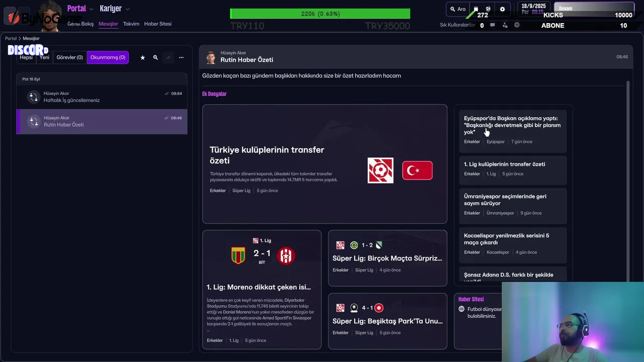Click the green-red-yellow striped home team badge
Screen dimensions: 644x362
coord(238,256)
